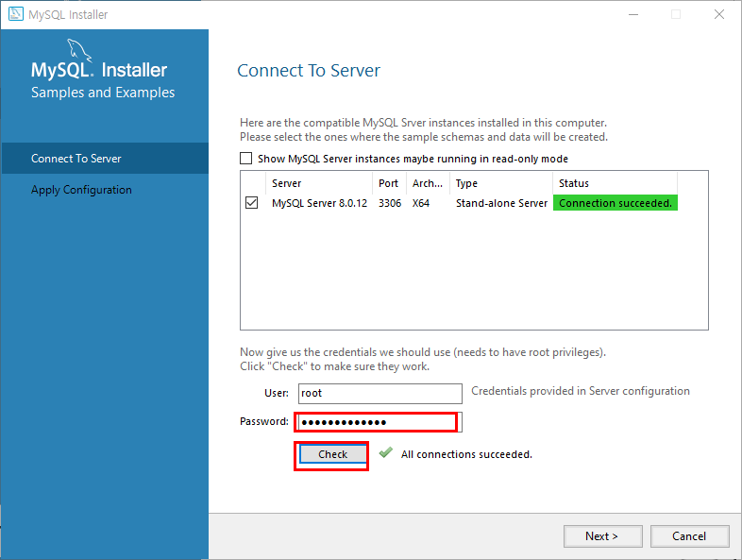Click the Connection succeeded status cell
The width and height of the screenshot is (742, 560).
point(616,203)
